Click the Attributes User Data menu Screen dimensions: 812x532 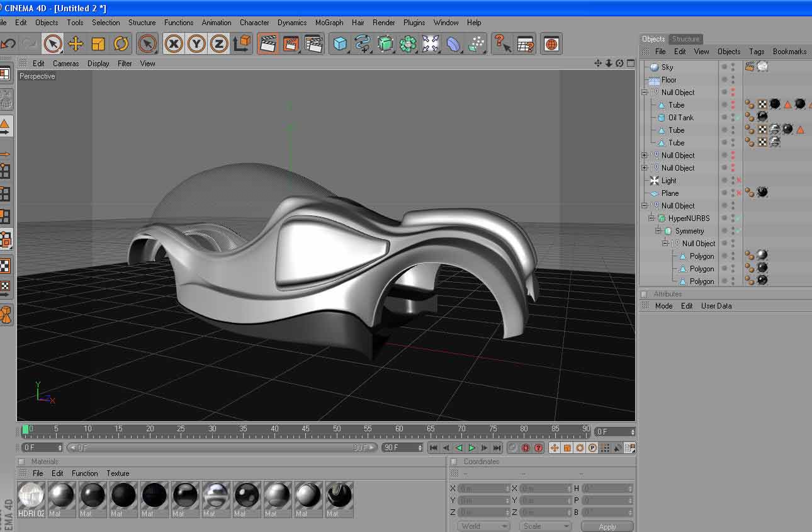click(x=716, y=306)
